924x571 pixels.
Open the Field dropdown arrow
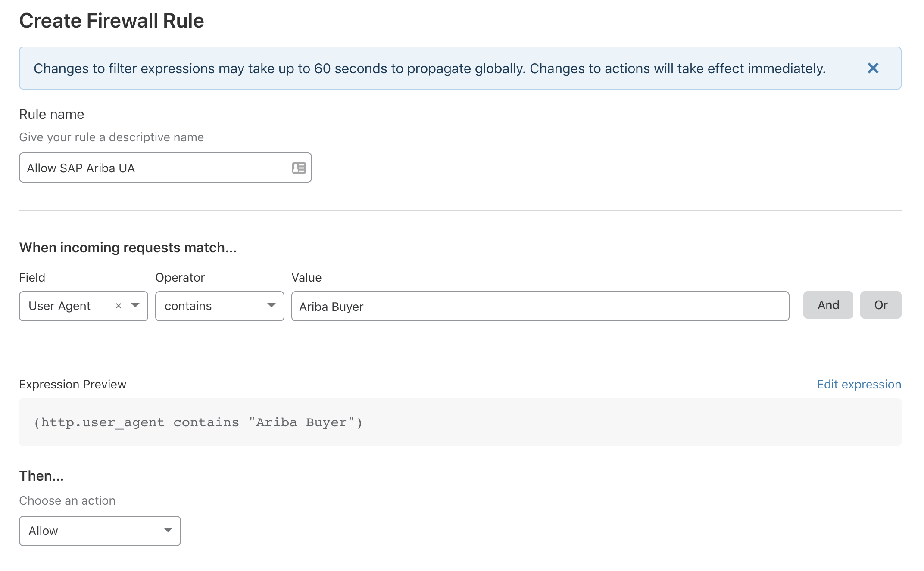tap(135, 306)
